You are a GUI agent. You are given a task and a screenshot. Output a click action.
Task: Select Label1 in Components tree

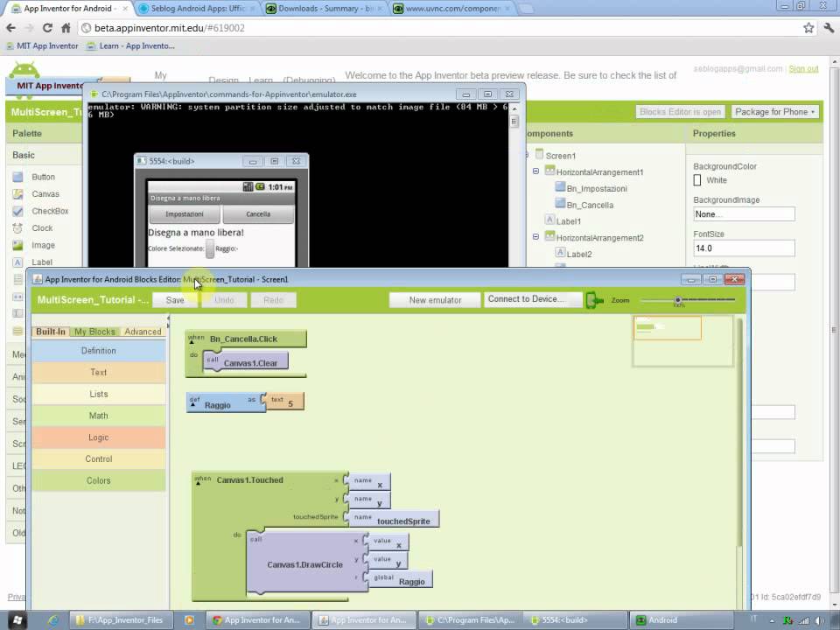(x=563, y=220)
